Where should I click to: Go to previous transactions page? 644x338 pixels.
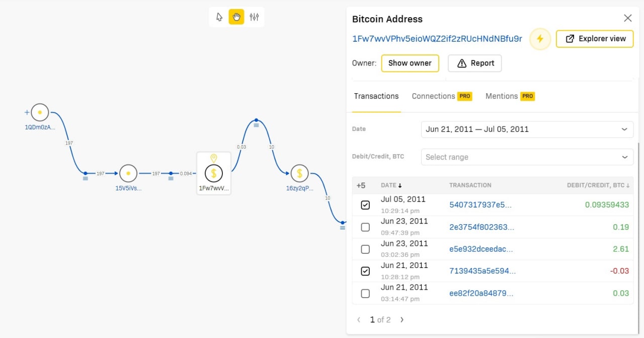pos(359,319)
